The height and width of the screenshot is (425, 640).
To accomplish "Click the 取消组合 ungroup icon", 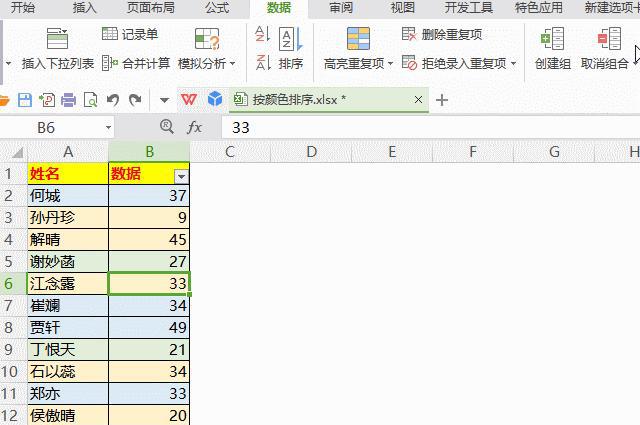I will tap(609, 39).
